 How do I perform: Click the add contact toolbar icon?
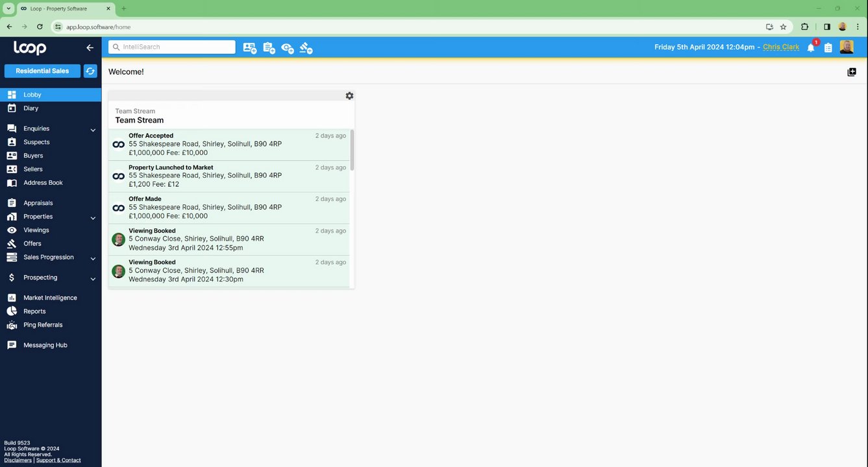(x=250, y=47)
